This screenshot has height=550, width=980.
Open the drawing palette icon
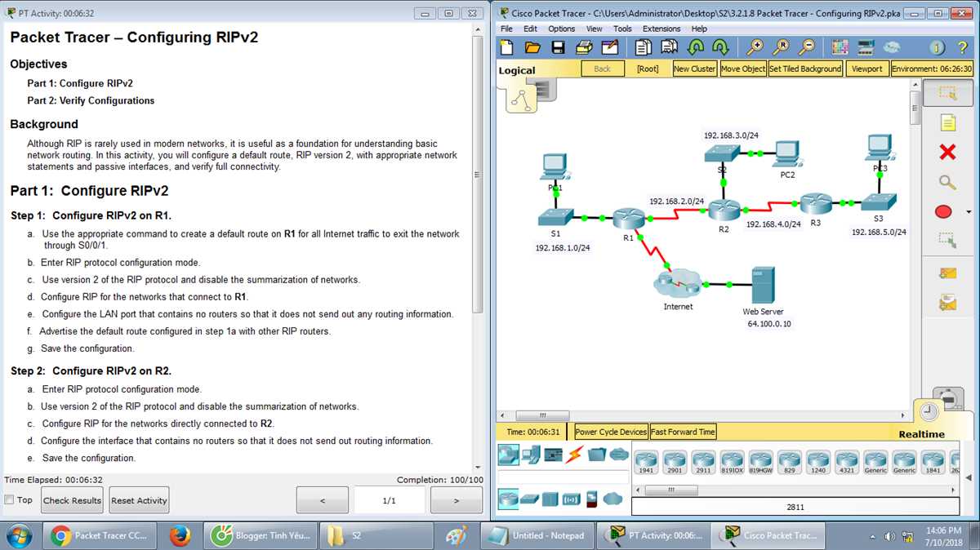point(840,47)
